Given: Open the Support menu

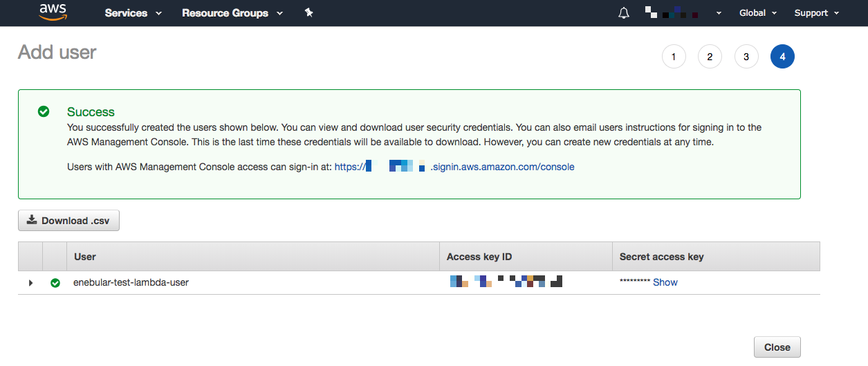Looking at the screenshot, I should (x=816, y=13).
